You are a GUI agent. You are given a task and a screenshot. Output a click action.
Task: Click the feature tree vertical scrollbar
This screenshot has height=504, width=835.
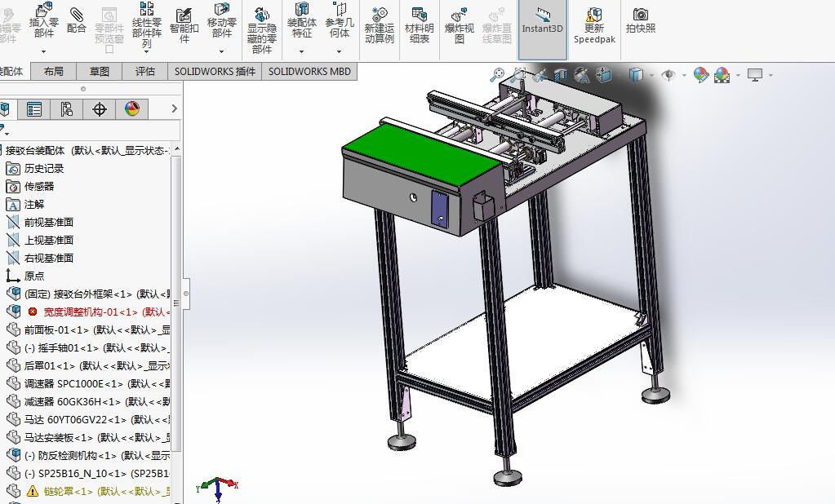tap(177, 303)
